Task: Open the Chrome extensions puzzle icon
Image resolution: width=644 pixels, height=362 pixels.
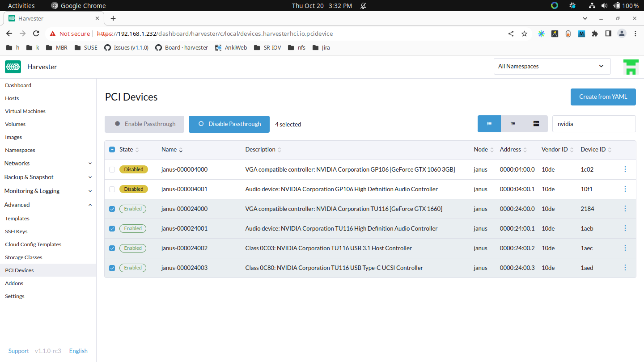Action: pos(595,34)
